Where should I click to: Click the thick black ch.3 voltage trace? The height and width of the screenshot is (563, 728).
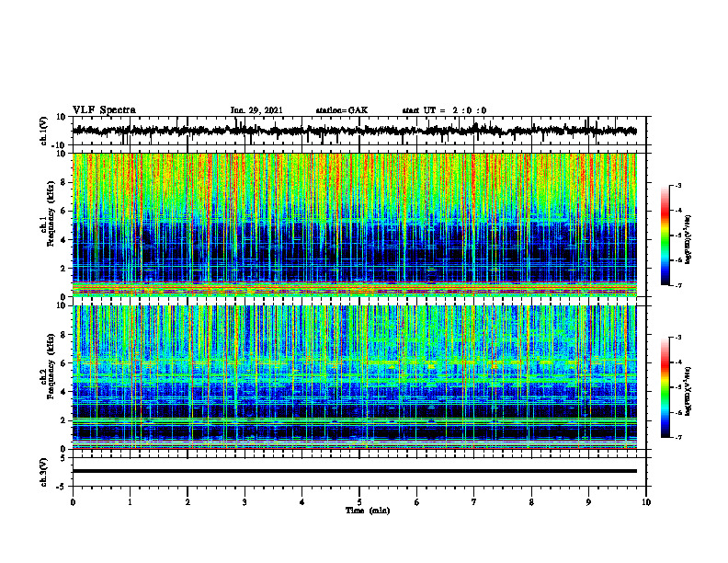(354, 471)
